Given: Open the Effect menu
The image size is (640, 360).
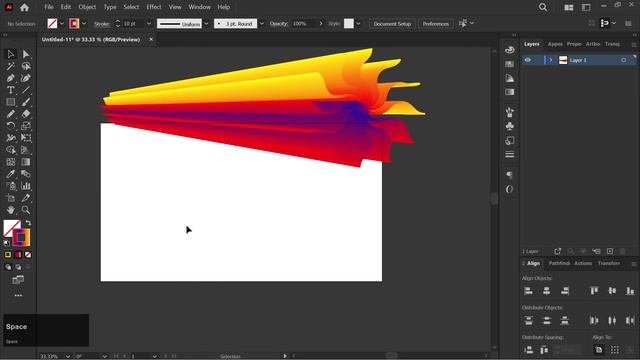Looking at the screenshot, I should [x=154, y=7].
